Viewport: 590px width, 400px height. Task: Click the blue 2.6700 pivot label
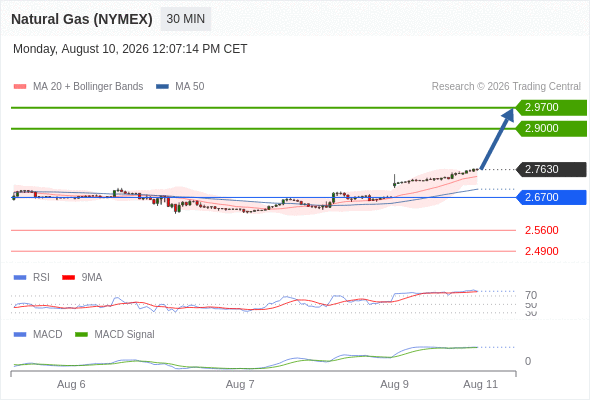click(551, 197)
